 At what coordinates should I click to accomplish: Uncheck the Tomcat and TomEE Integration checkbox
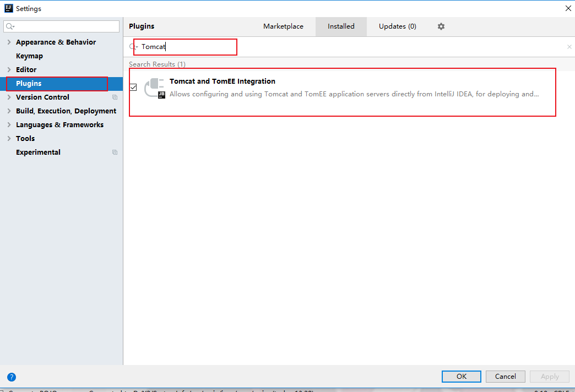(133, 88)
